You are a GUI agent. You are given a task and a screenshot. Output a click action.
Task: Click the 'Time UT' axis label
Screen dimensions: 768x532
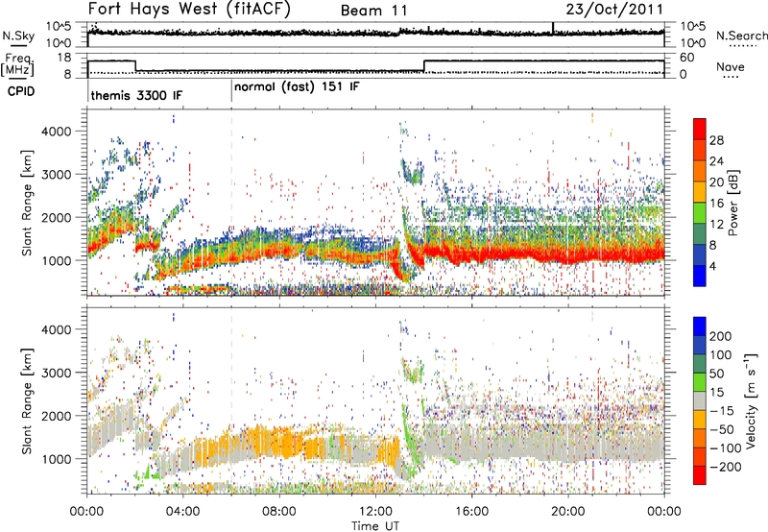pyautogui.click(x=375, y=525)
